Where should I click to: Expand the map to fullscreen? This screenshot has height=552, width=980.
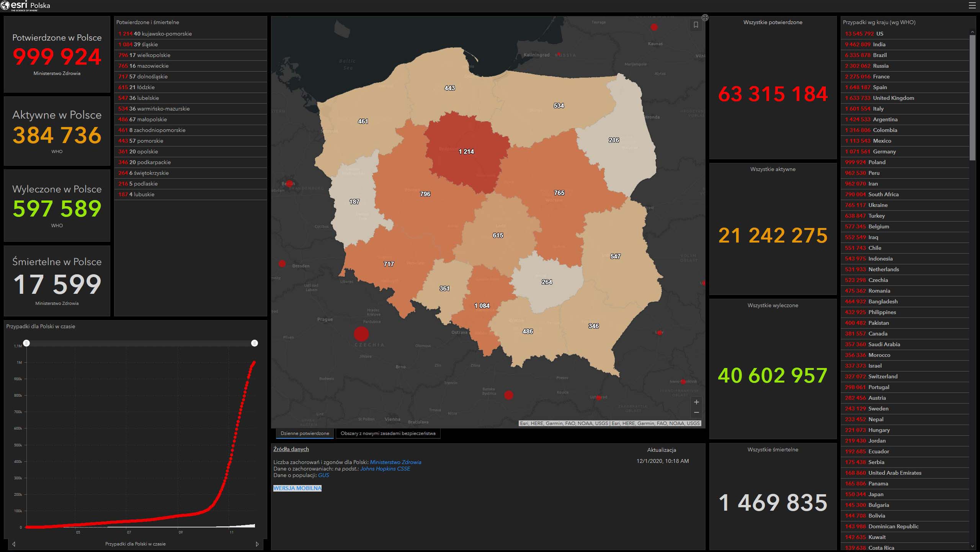click(x=705, y=18)
